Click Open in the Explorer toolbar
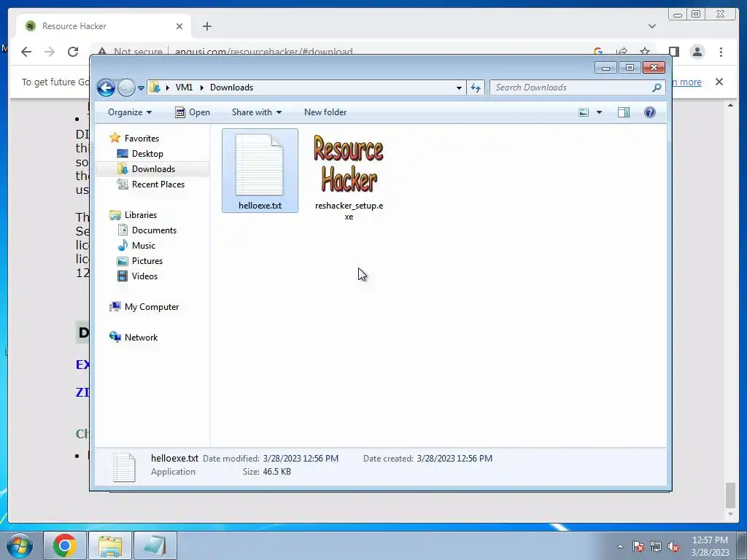Image resolution: width=747 pixels, height=560 pixels. (193, 112)
